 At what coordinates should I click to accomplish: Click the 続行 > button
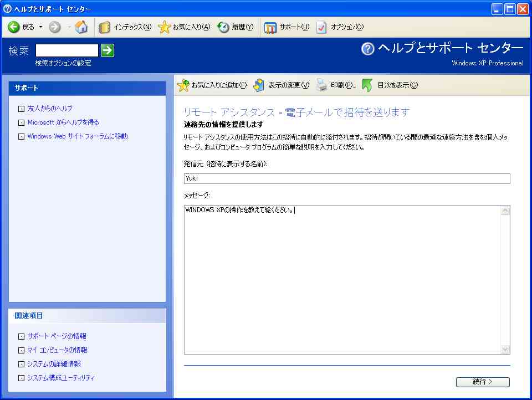point(483,382)
